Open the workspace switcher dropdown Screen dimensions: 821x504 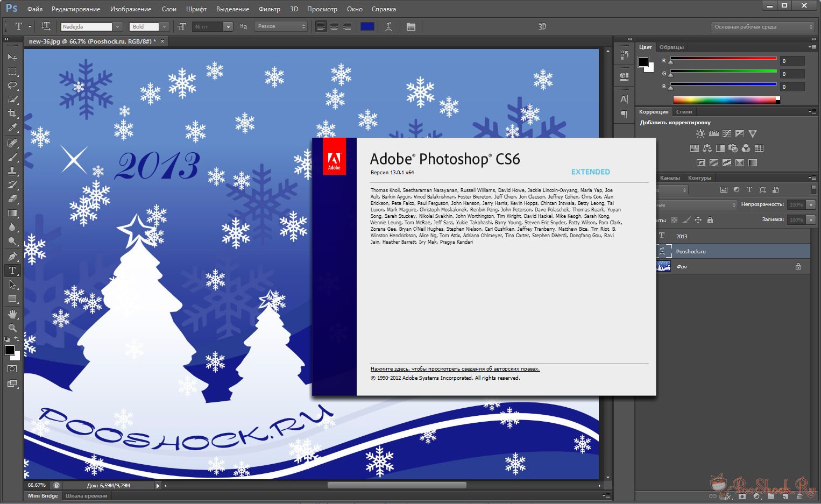click(763, 26)
